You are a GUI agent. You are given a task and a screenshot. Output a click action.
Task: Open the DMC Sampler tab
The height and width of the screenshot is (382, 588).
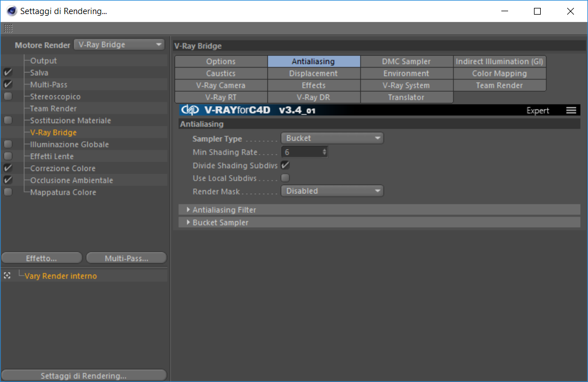406,61
